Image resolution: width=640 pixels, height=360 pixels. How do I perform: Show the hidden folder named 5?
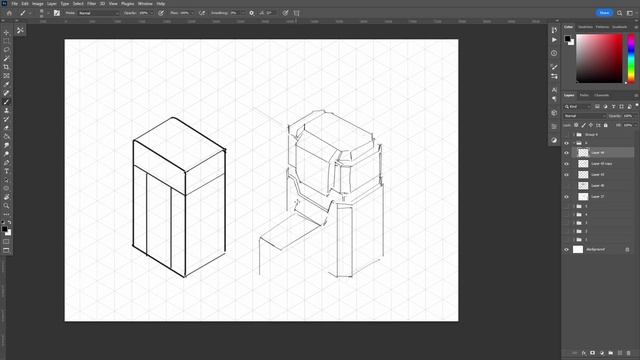point(566,206)
